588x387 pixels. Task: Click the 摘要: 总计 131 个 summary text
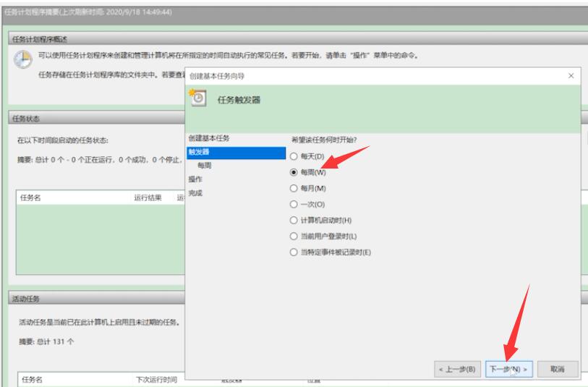pyautogui.click(x=46, y=341)
